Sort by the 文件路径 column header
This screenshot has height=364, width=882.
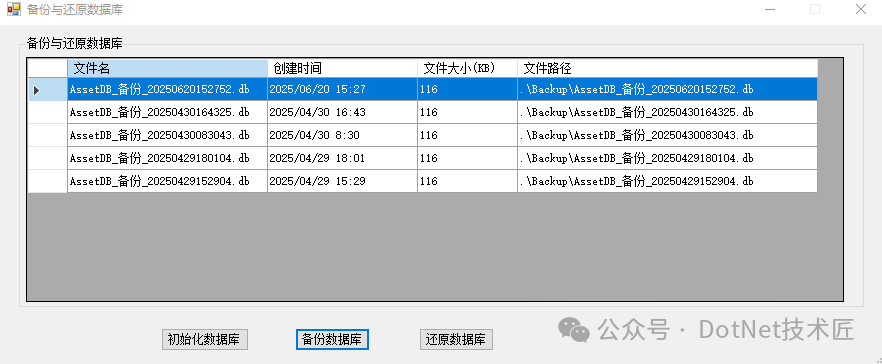tap(668, 69)
